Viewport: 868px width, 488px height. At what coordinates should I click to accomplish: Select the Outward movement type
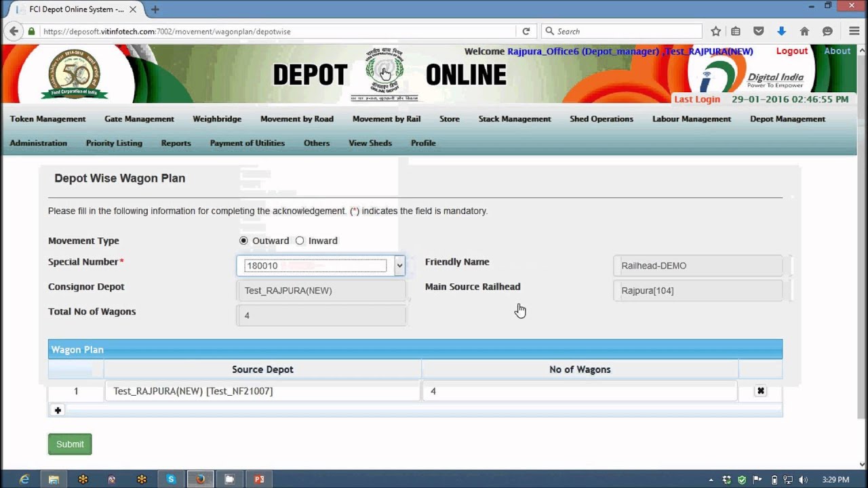point(243,241)
